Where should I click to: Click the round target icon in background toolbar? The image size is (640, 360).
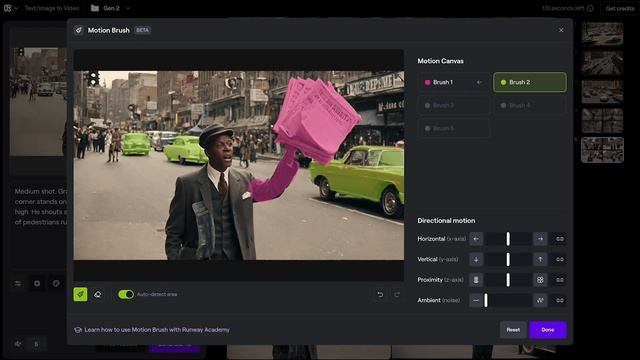pyautogui.click(x=37, y=283)
